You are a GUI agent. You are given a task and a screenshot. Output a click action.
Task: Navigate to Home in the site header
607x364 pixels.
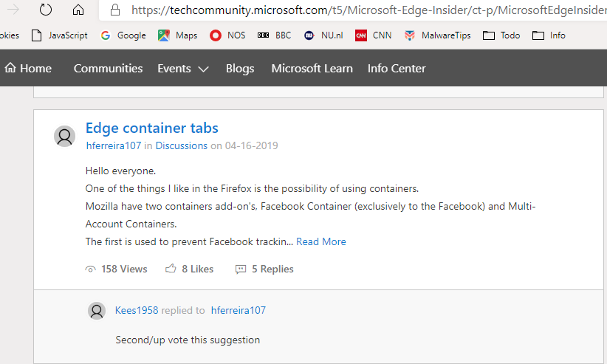(28, 69)
